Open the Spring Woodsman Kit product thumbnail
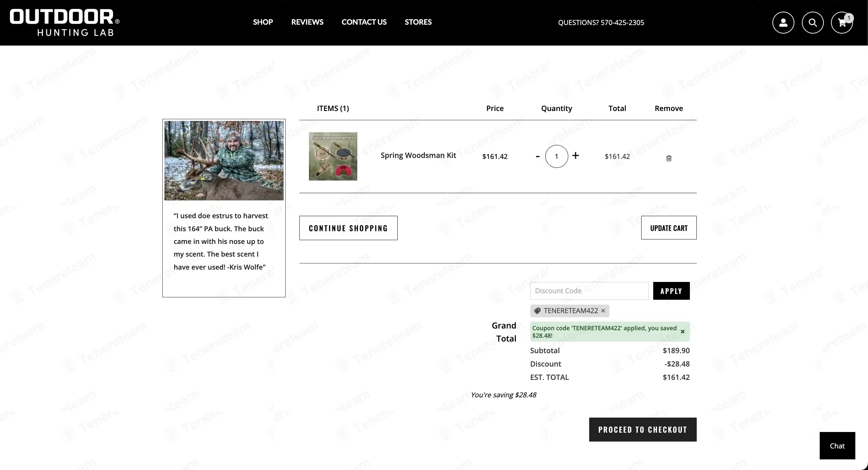Image resolution: width=868 pixels, height=470 pixels. (x=333, y=156)
